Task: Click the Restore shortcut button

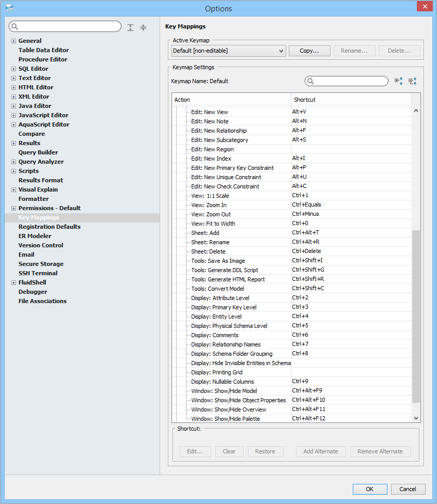Action: tap(266, 451)
